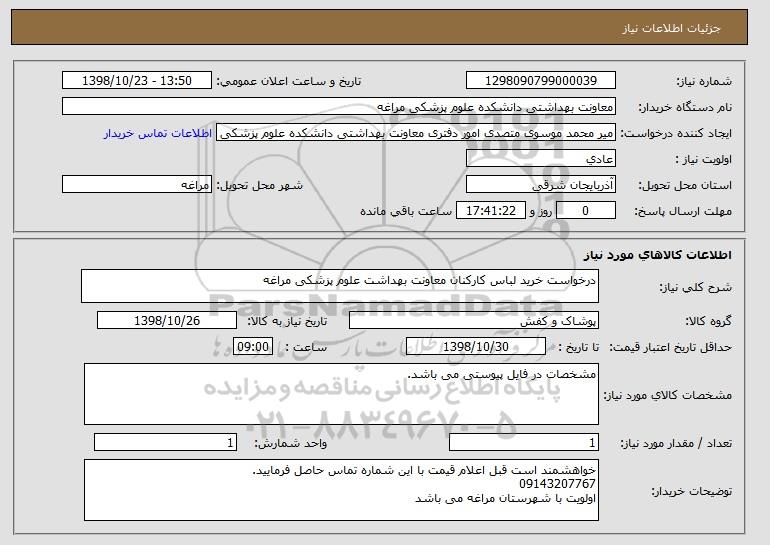The width and height of the screenshot is (770, 545).
Task: Click the تاریخ نیاز به کالا field 1398/10/26
Action: 167,321
